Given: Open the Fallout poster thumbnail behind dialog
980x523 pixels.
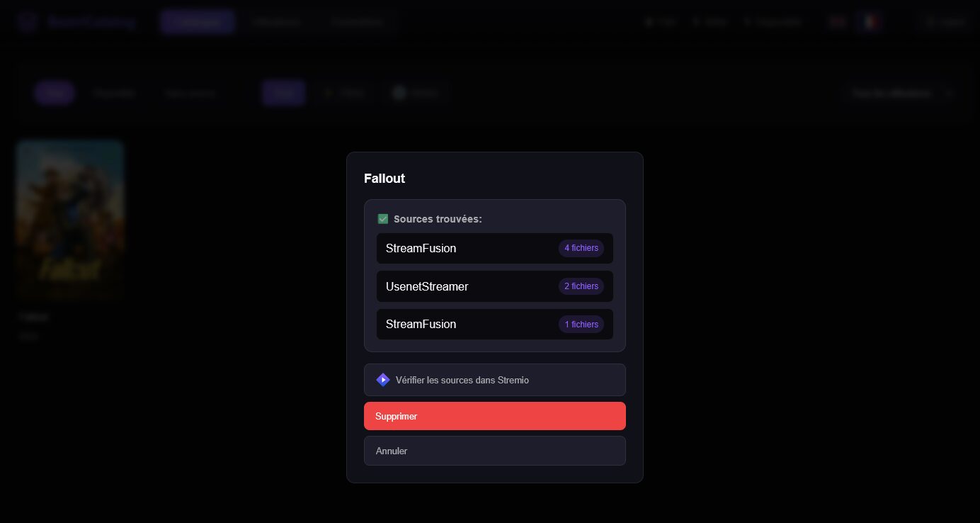Looking at the screenshot, I should (x=70, y=220).
